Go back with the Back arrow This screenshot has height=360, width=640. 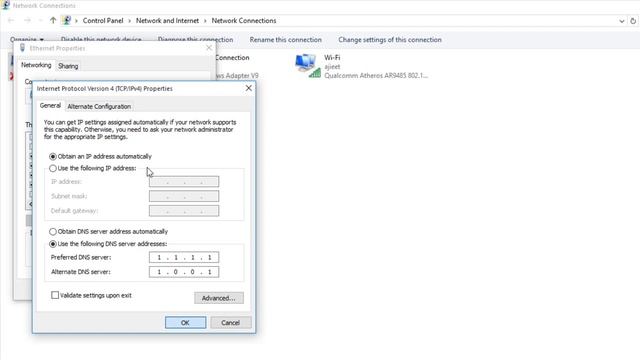coord(11,20)
